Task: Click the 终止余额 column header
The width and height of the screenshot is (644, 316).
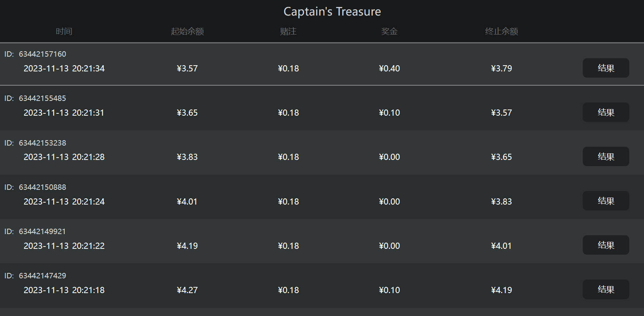Action: coord(501,31)
